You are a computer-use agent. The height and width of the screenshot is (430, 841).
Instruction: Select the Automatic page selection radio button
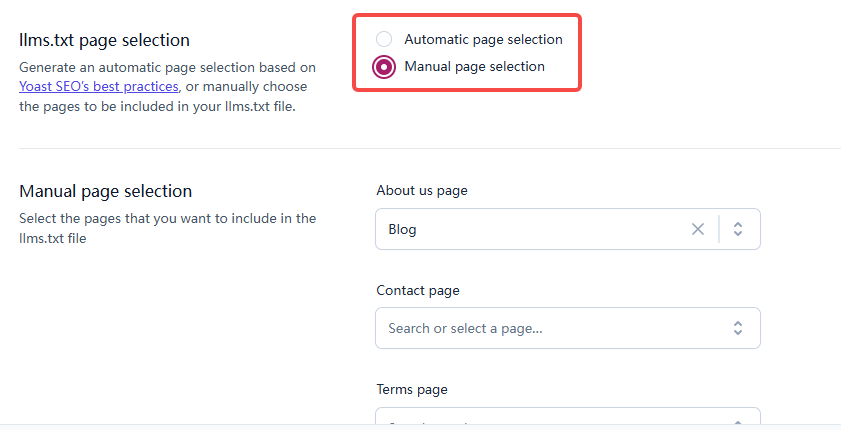384,40
